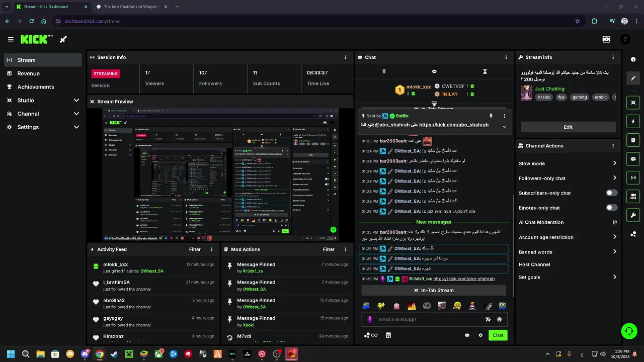The width and height of the screenshot is (644, 362).
Task: Click the Stream Preview thumbnail
Action: click(x=220, y=174)
